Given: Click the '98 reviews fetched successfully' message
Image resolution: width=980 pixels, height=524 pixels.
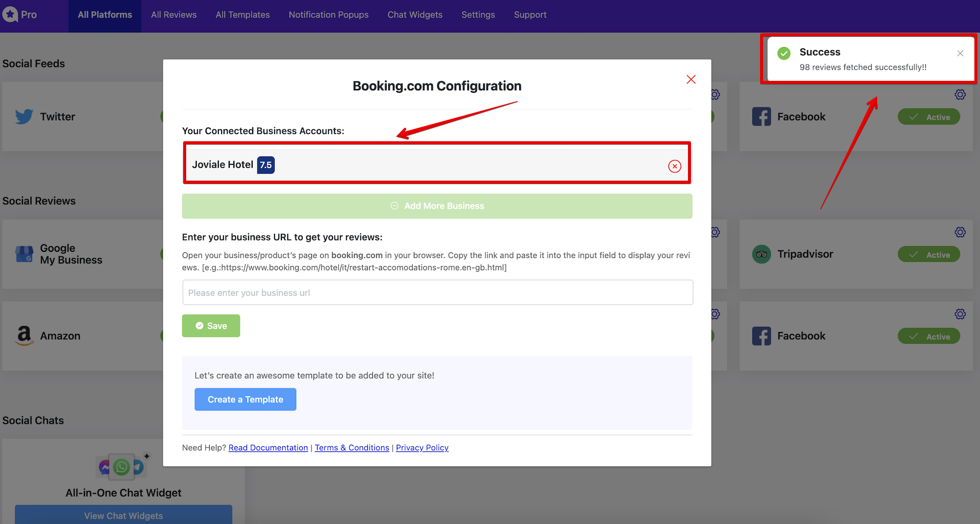Looking at the screenshot, I should (863, 67).
